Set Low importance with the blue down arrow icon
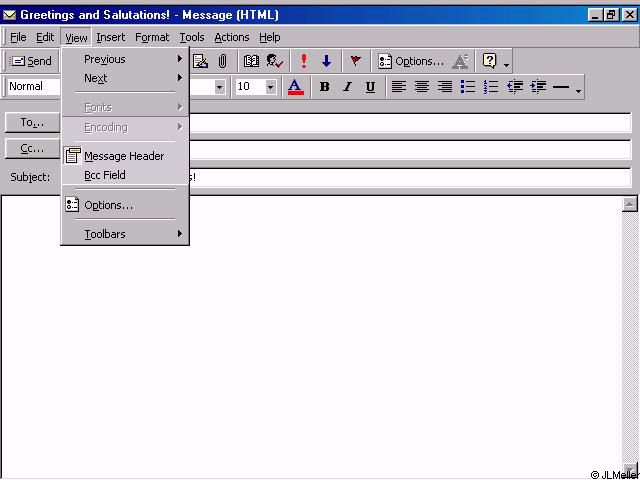The width and height of the screenshot is (640, 480). pyautogui.click(x=326, y=61)
